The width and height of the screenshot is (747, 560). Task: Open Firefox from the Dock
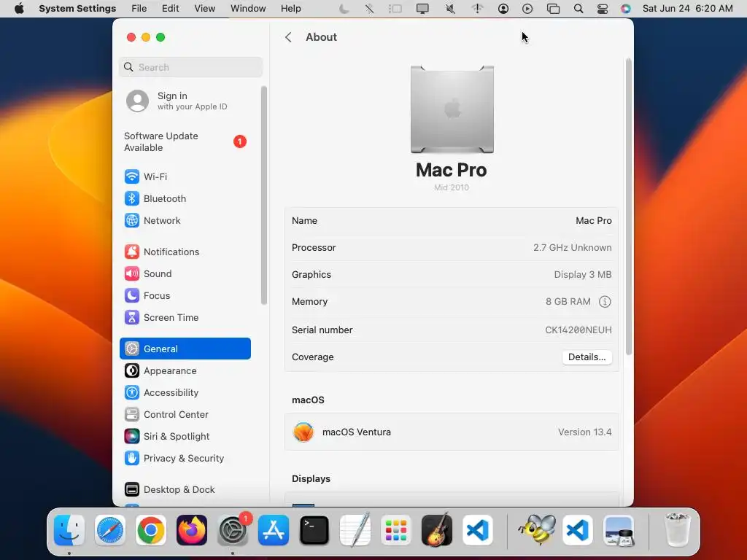point(192,530)
